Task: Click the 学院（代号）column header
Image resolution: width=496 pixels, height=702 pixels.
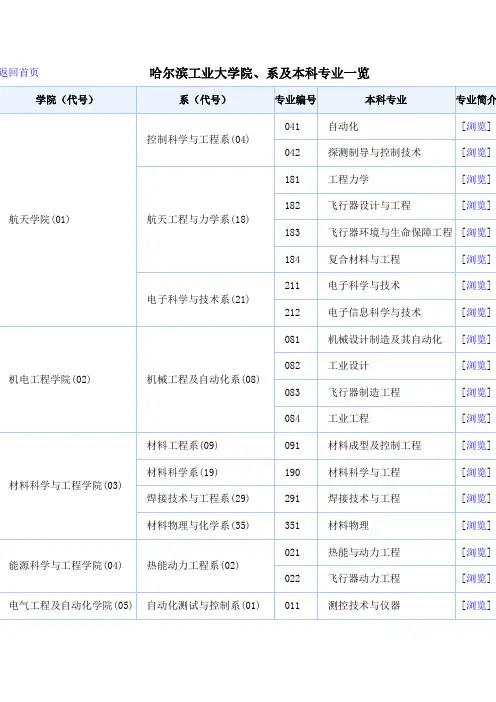Action: point(68,100)
